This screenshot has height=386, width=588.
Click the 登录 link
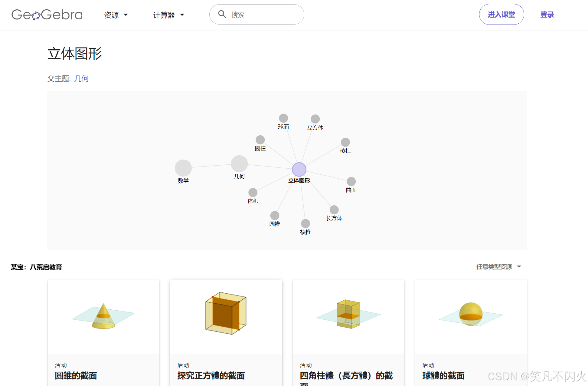(x=547, y=15)
